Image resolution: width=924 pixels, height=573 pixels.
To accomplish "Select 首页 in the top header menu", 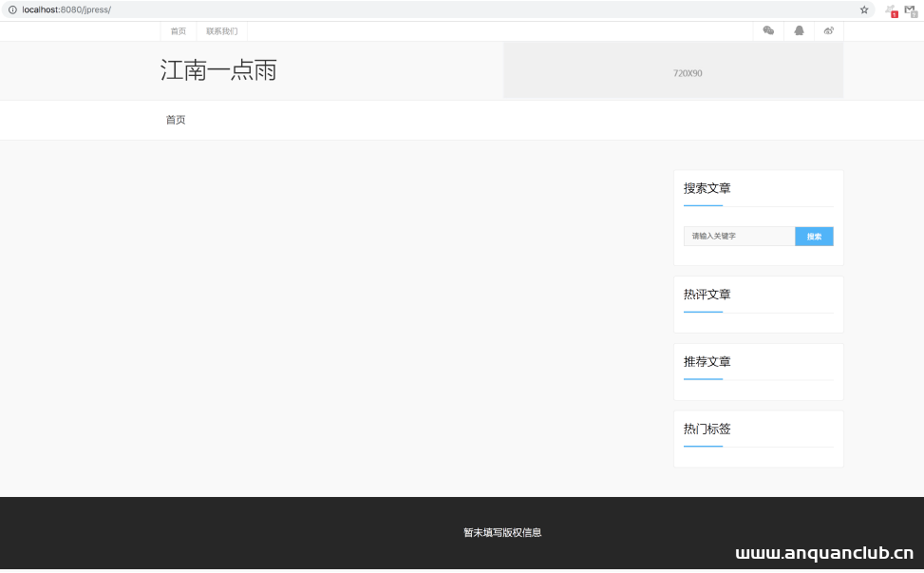I will (x=178, y=30).
